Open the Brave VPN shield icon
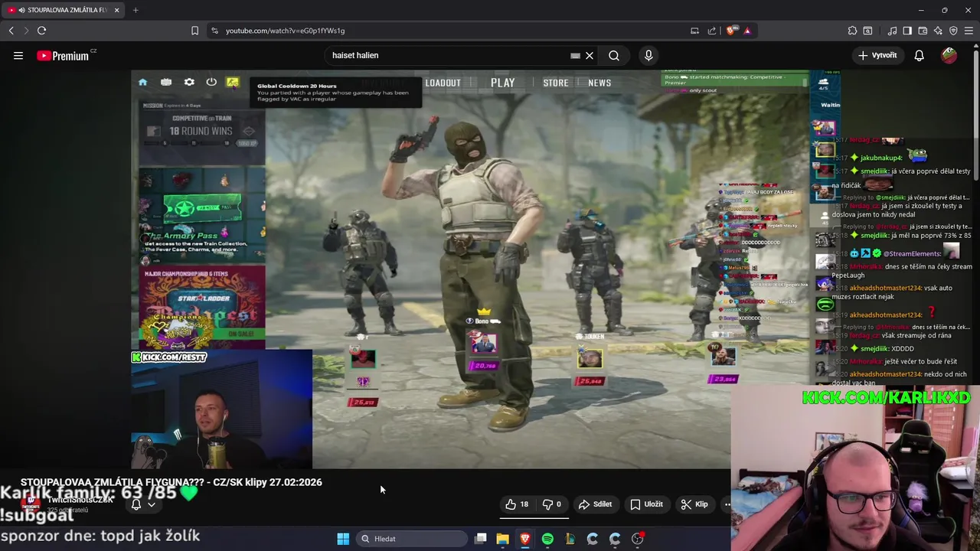Viewport: 980px width, 551px height. click(953, 31)
